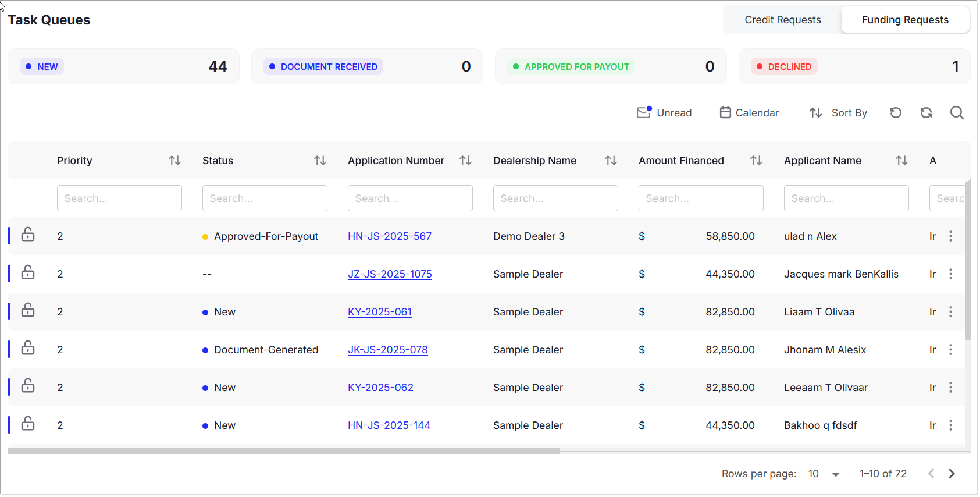Screen dimensions: 980x497
Task: Filter by Unread items
Action: [x=664, y=113]
